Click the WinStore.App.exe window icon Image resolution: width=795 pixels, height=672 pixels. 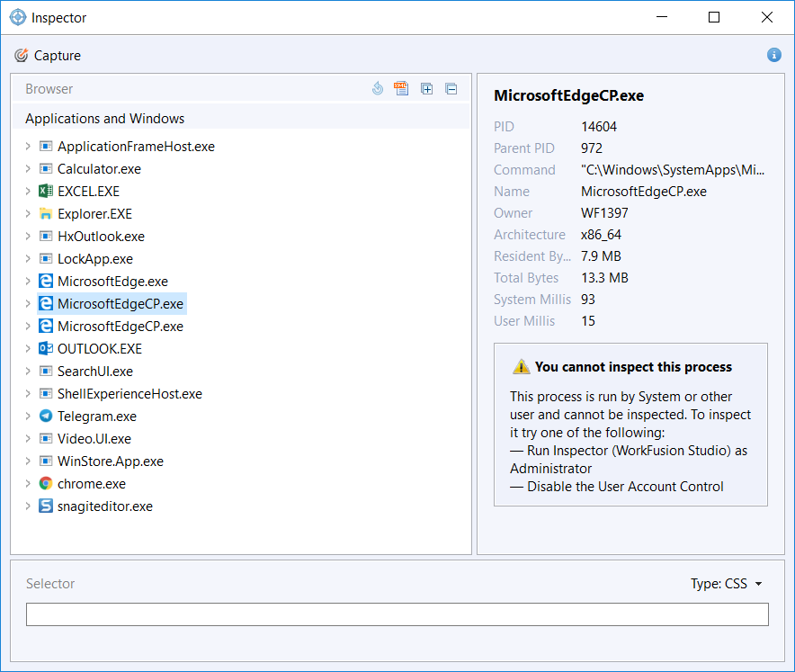[x=46, y=461]
